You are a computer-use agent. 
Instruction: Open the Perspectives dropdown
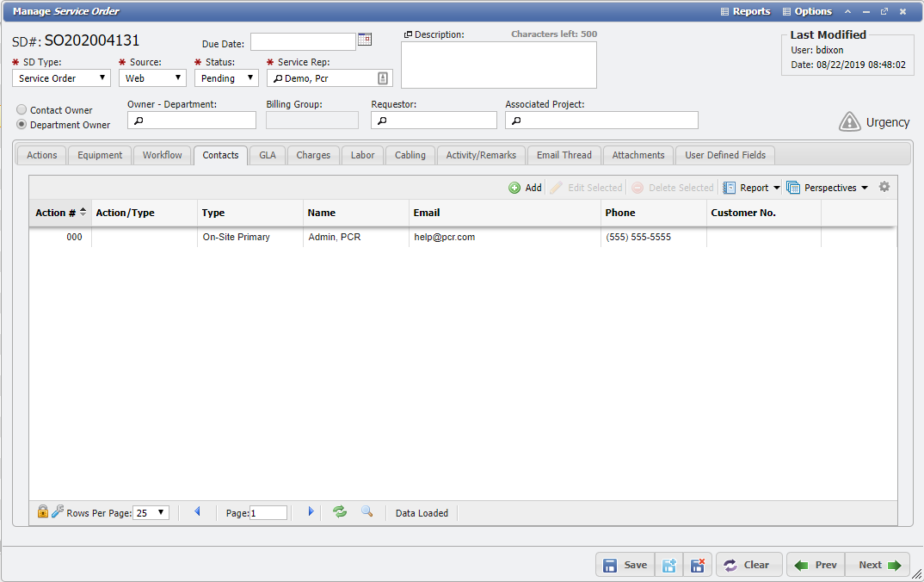[827, 186]
